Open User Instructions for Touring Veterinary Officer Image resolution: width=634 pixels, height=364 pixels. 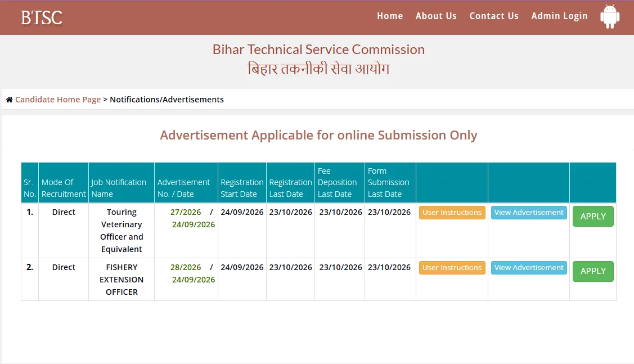click(452, 213)
